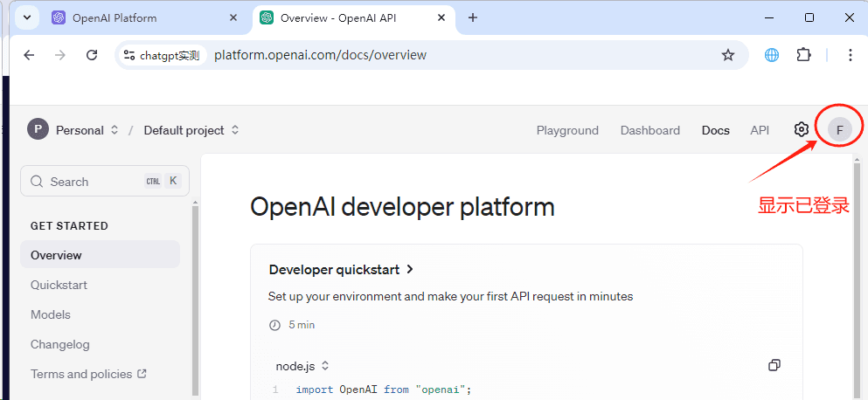Bookmark this page with star icon

tap(728, 55)
